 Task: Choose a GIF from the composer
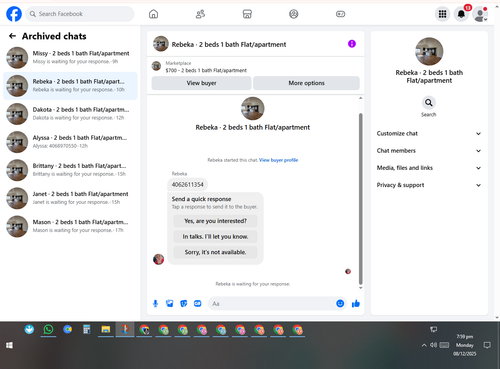(x=198, y=304)
